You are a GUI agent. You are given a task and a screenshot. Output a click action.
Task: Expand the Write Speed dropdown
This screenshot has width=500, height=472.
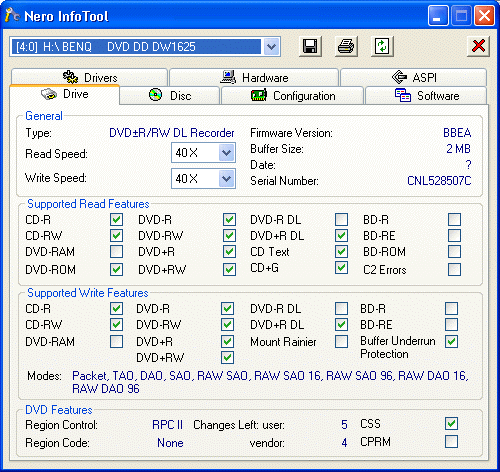(x=227, y=179)
